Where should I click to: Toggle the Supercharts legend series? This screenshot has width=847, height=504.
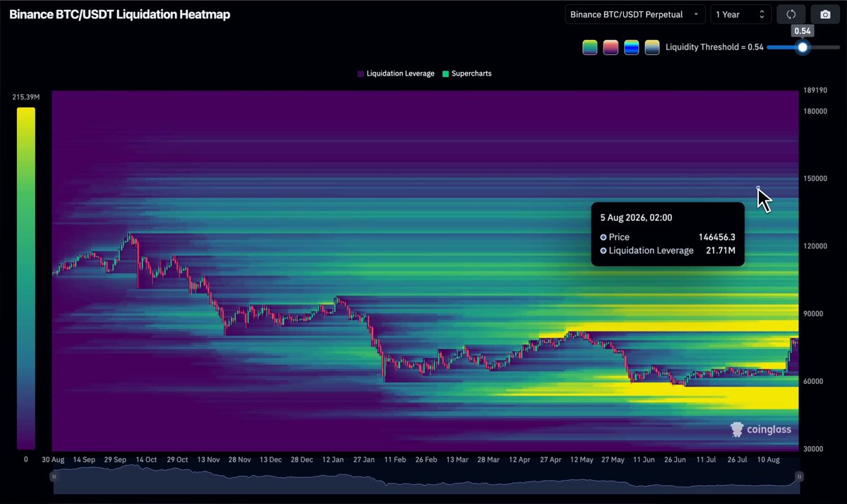coord(467,73)
